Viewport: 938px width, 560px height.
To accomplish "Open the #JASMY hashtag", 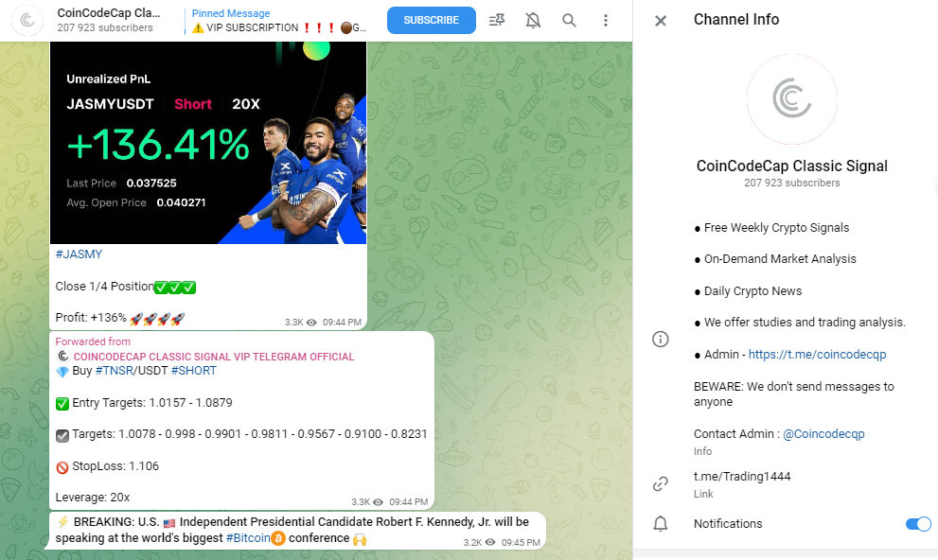I will (x=79, y=254).
